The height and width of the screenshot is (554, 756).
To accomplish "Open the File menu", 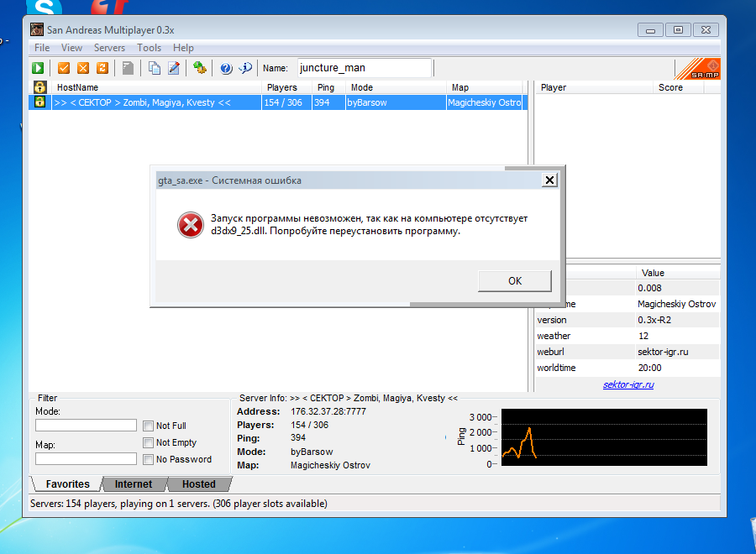I will click(x=42, y=48).
